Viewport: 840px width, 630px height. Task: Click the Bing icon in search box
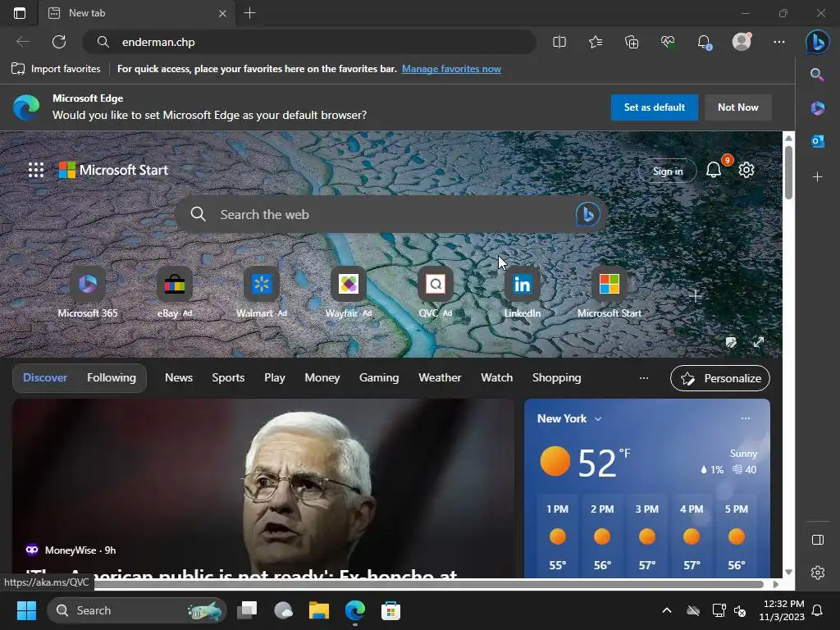(587, 214)
